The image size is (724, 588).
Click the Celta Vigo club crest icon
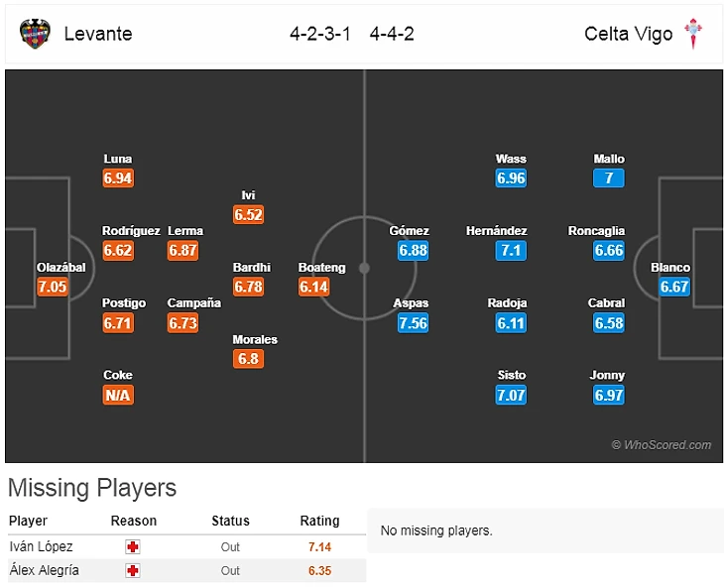692,34
